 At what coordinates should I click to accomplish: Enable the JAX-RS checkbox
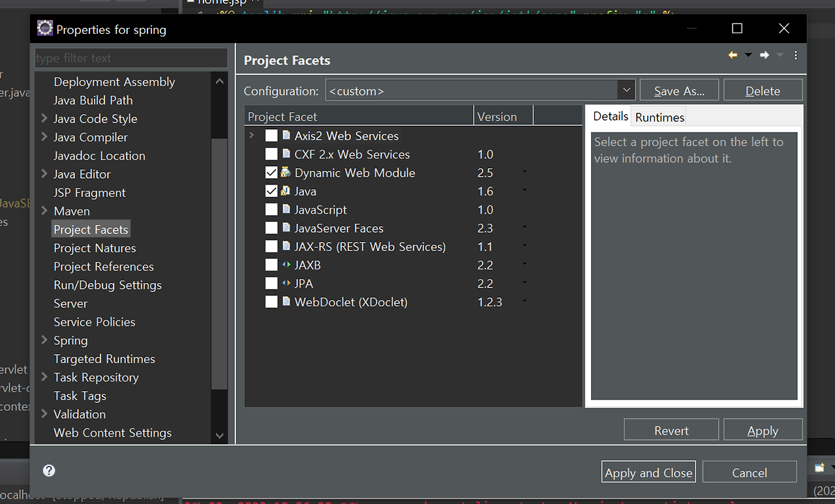(271, 247)
